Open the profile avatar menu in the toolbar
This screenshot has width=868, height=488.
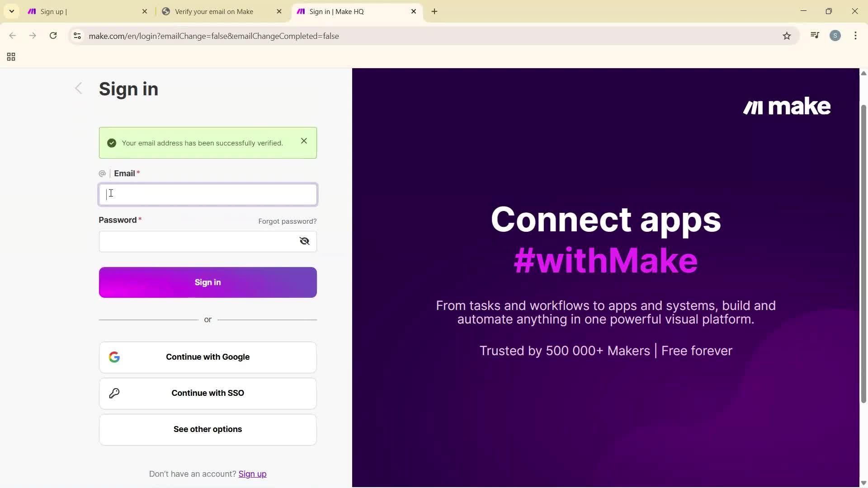(835, 35)
